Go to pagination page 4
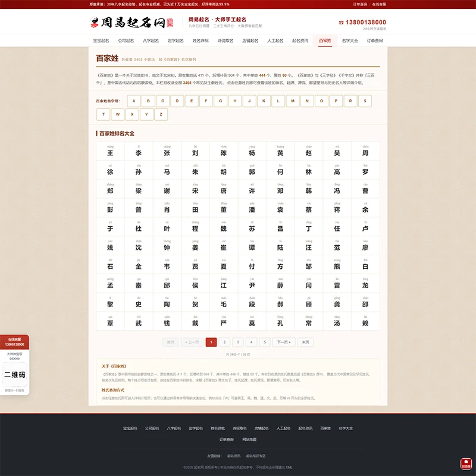The image size is (476, 476). point(251,342)
